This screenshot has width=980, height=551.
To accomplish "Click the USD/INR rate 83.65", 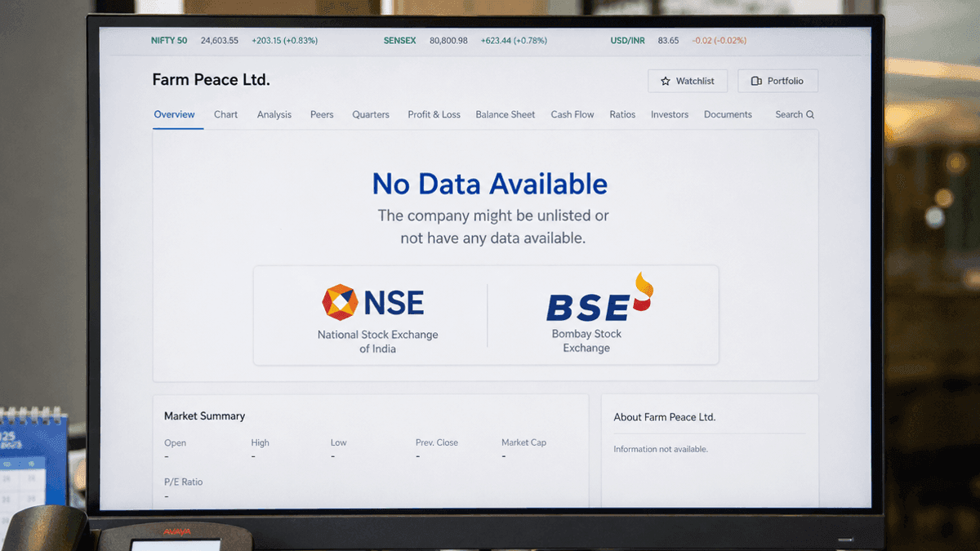I will coord(668,40).
